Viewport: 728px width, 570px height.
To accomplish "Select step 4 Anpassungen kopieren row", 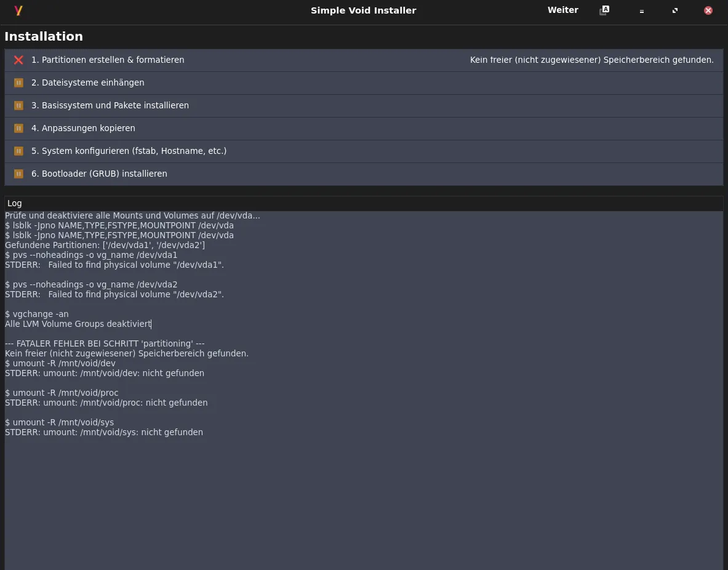I will point(83,128).
